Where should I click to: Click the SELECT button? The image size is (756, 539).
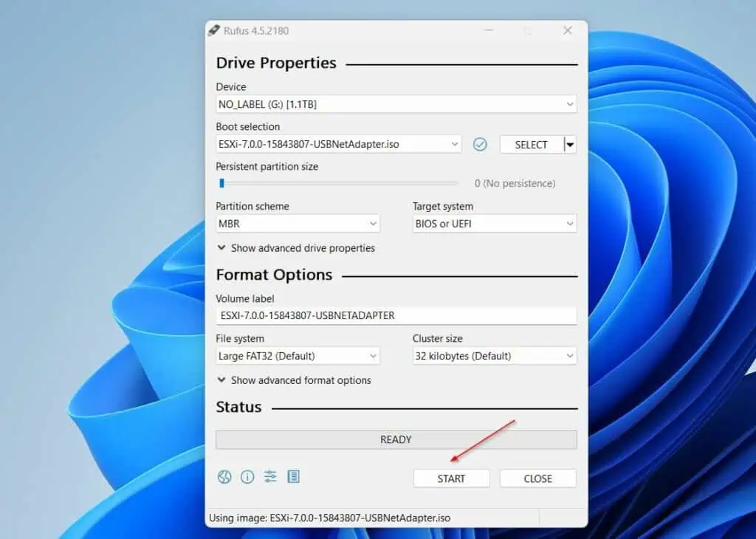coord(532,145)
